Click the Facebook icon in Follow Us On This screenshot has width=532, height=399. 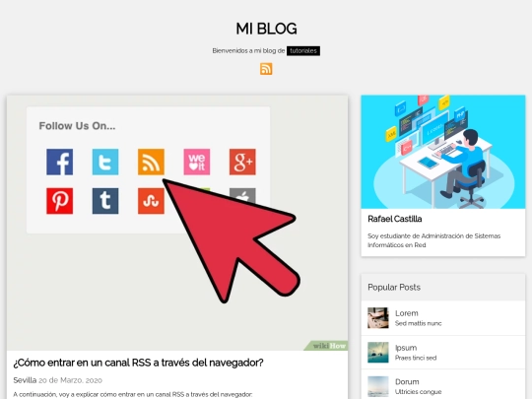tap(60, 162)
